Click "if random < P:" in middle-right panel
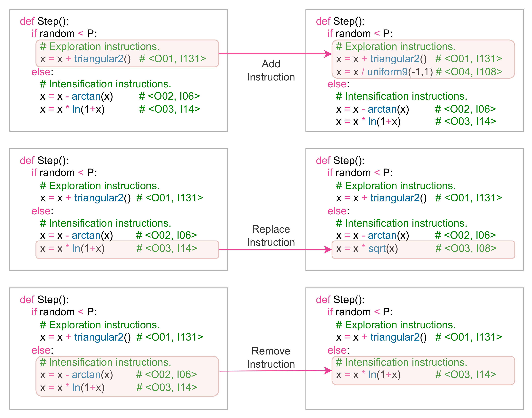This screenshot has width=532, height=418. 360,173
